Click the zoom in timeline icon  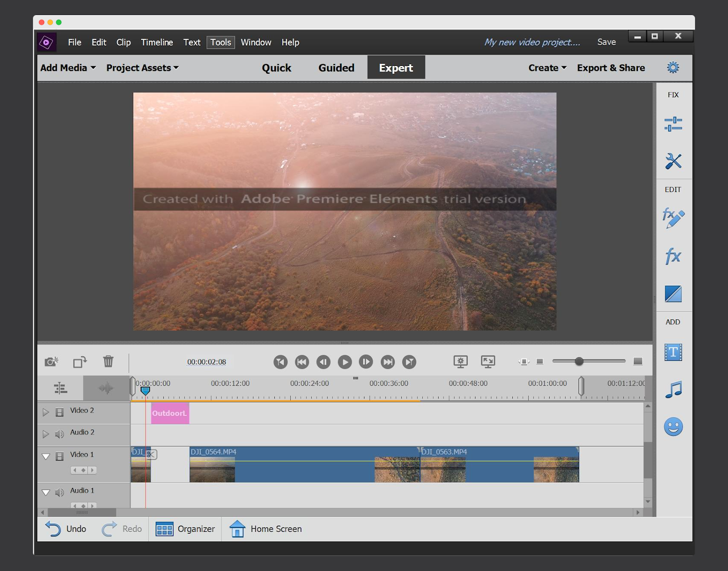638,361
